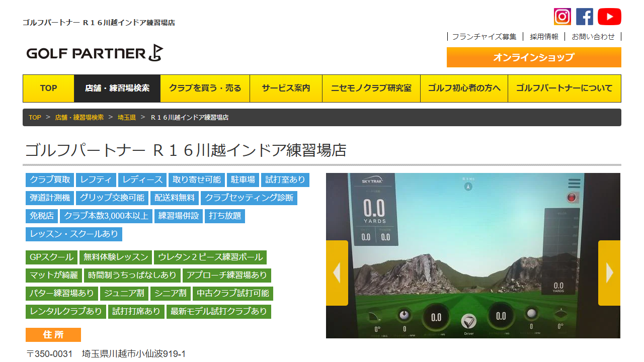644x362 pixels.
Task: Open ゴルフ初心者の方へ navigation item
Action: tap(464, 88)
